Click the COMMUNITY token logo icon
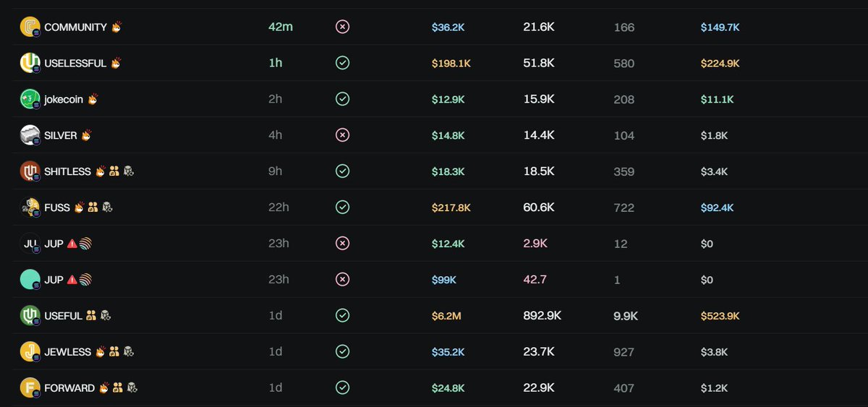This screenshot has height=407, width=868. click(x=30, y=27)
